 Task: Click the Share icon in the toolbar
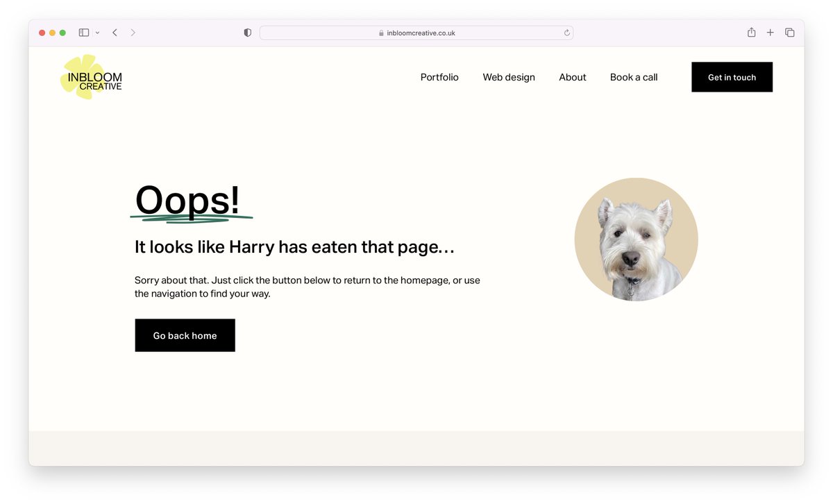pos(751,32)
